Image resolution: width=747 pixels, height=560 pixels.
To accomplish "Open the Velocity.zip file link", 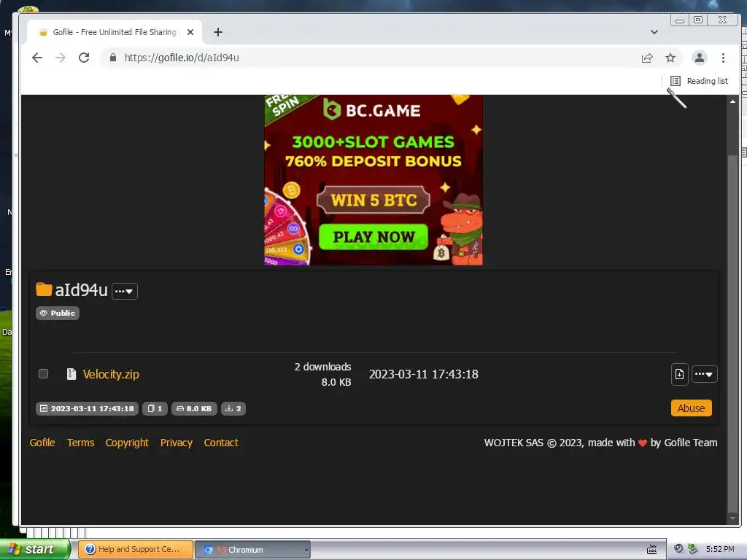I will pyautogui.click(x=111, y=374).
